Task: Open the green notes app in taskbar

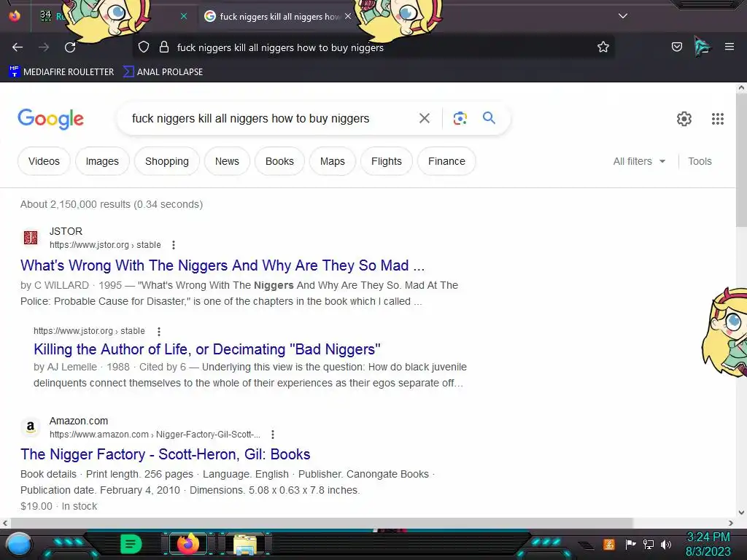Action: [x=131, y=544]
